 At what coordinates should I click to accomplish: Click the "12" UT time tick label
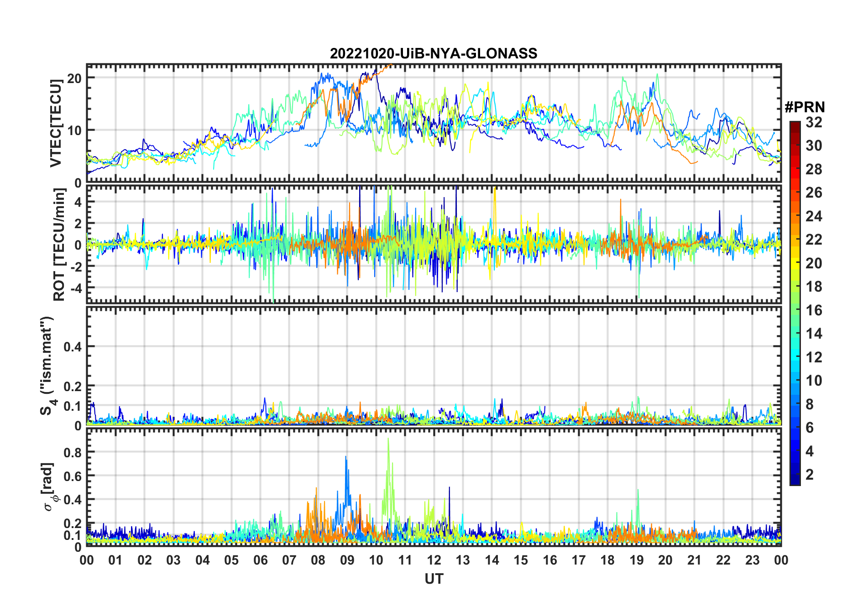(x=434, y=560)
